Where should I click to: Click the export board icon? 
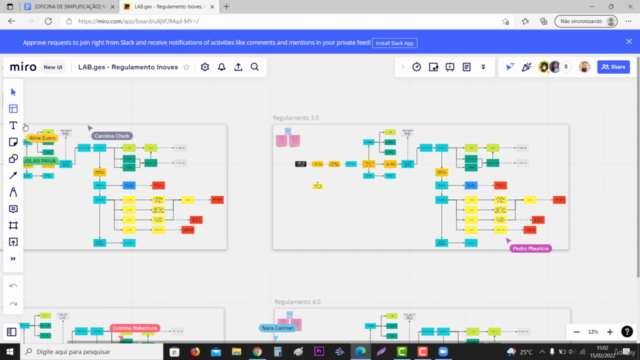238,67
